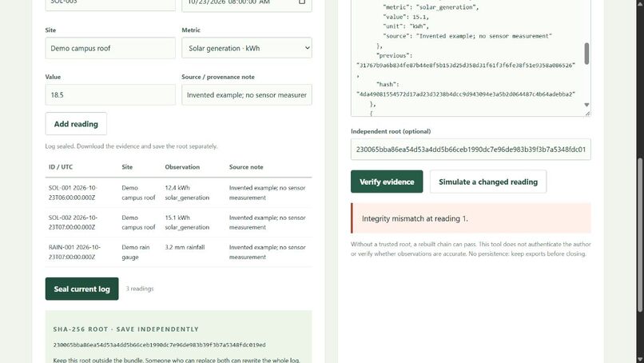Screen dimensions: 644x363
Task: Click Simulate a changed reading button
Action: (x=488, y=181)
